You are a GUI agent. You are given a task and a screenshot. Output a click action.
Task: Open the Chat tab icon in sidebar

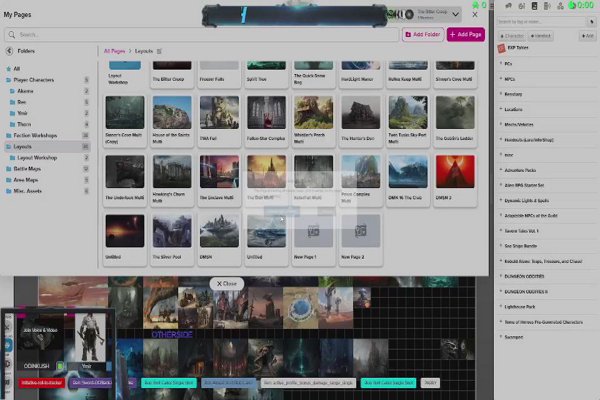tap(509, 6)
